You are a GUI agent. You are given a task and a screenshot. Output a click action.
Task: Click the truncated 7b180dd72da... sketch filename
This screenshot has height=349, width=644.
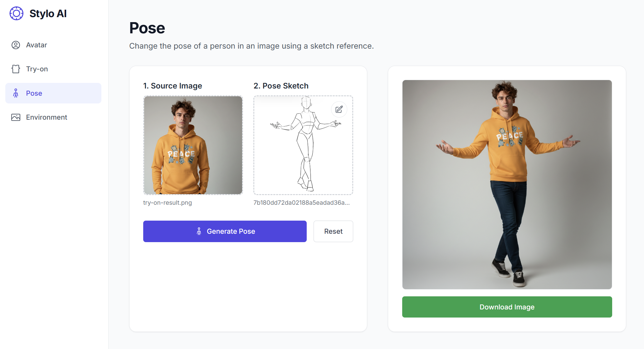pos(302,203)
